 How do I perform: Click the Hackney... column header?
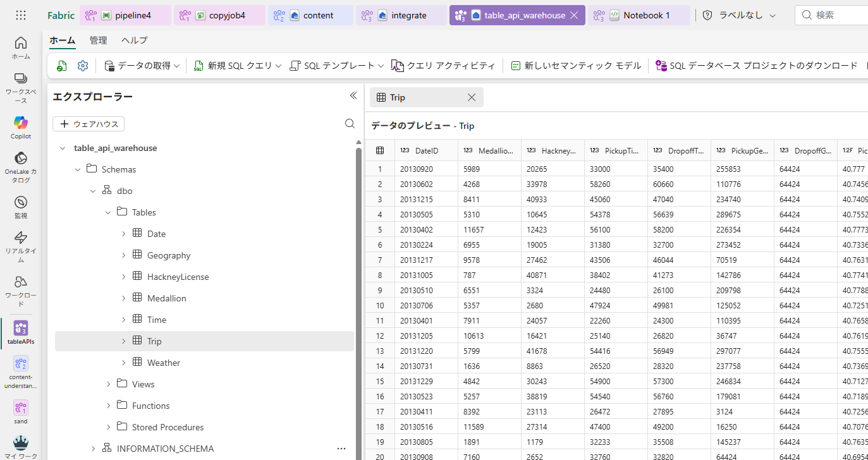click(x=553, y=150)
